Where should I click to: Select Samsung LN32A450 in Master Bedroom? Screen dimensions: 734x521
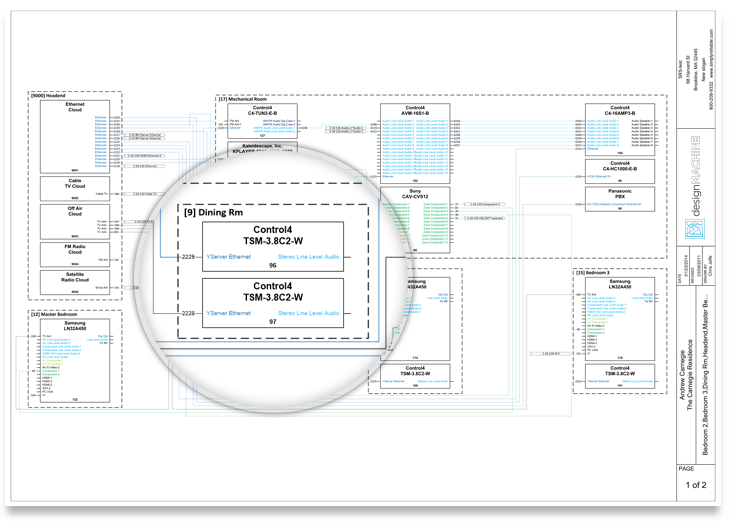pos(75,360)
